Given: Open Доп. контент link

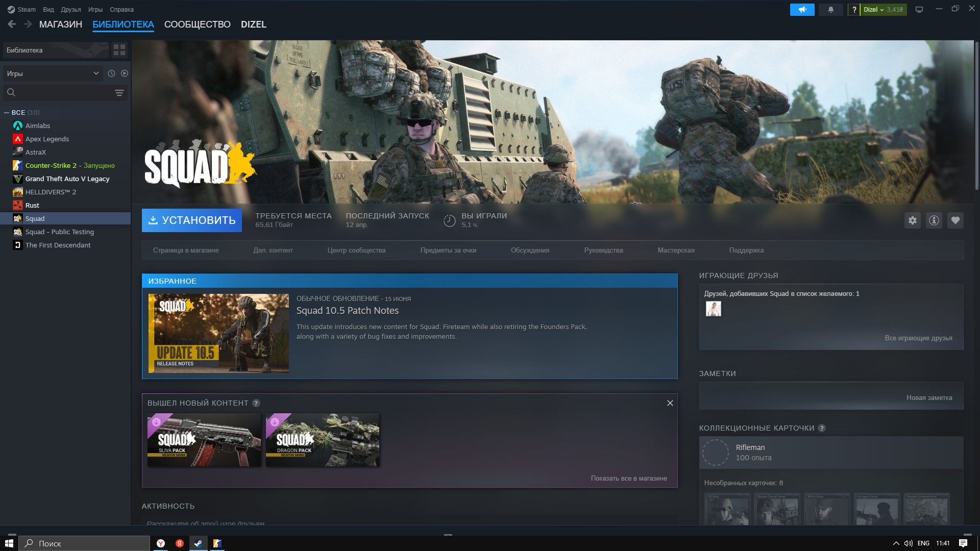Looking at the screenshot, I should [273, 251].
